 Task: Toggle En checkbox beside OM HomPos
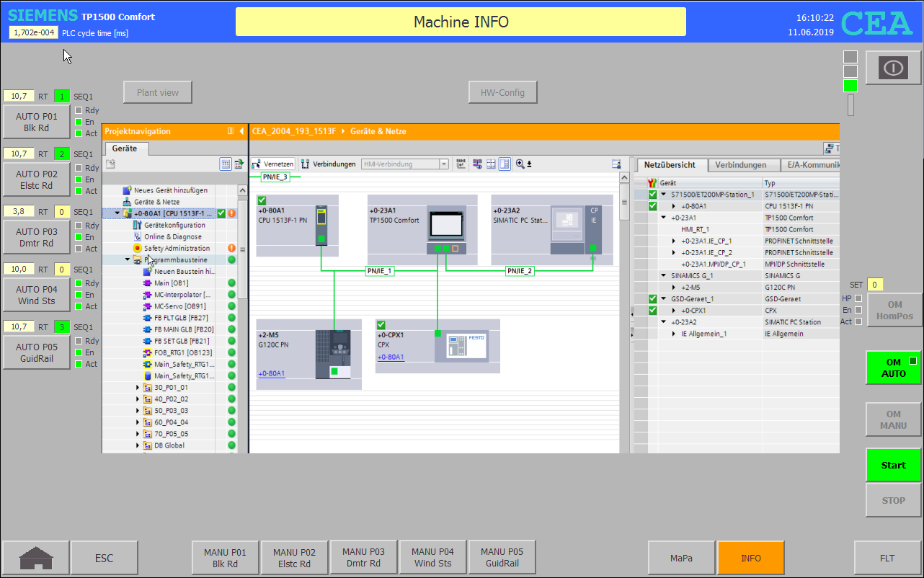[858, 310]
